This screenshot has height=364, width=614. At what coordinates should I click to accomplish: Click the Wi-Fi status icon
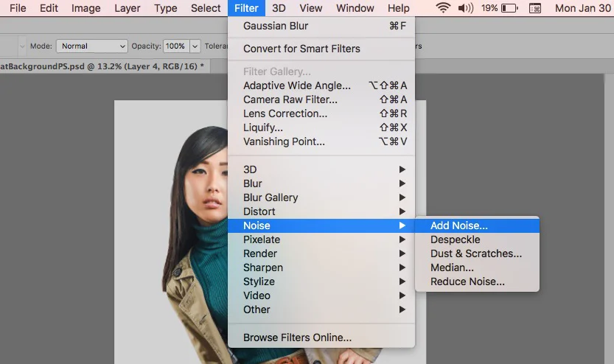click(x=443, y=8)
